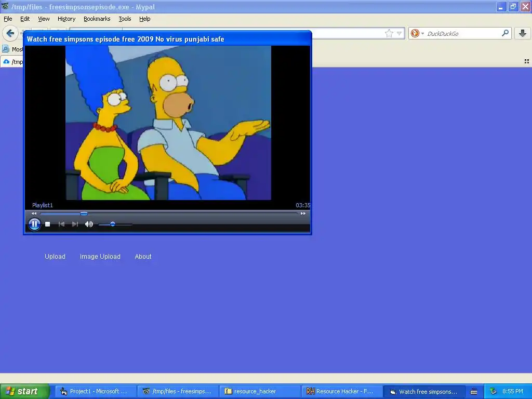Open the Image Upload link
Screen dimensions: 532x399
click(x=100, y=257)
